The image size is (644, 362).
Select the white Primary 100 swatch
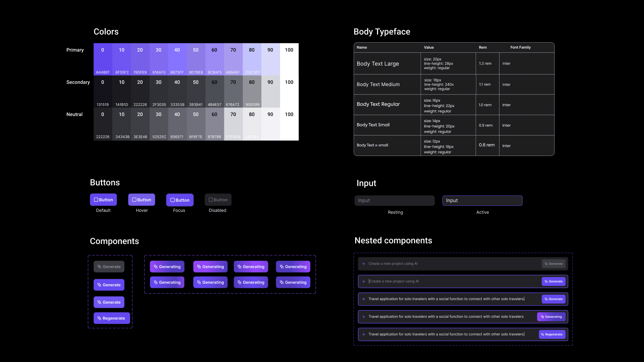click(x=289, y=59)
